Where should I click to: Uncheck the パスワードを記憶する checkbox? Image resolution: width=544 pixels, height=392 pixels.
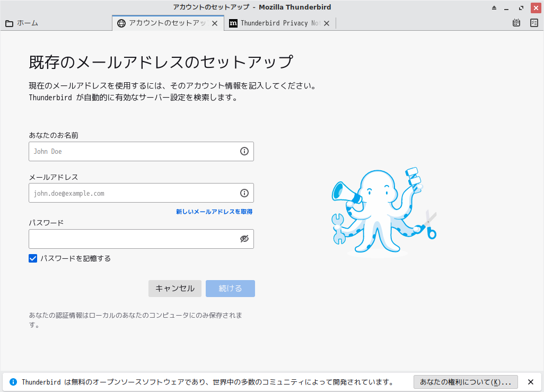click(33, 258)
